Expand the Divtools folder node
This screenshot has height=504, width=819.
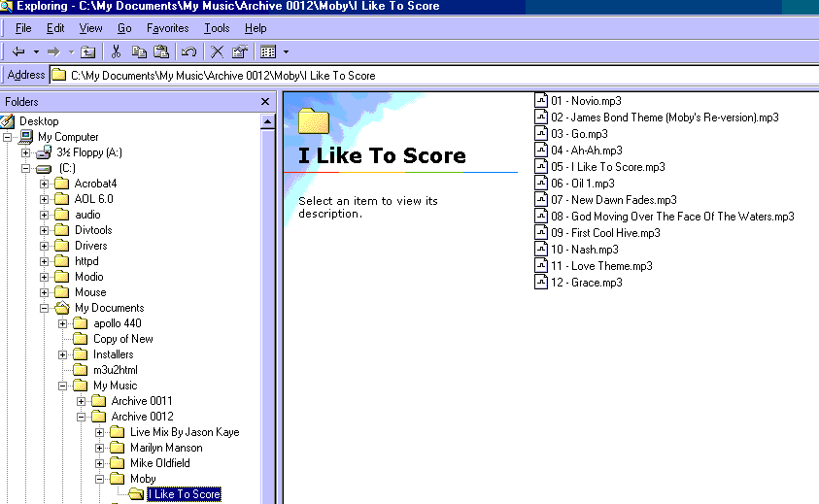(x=45, y=230)
